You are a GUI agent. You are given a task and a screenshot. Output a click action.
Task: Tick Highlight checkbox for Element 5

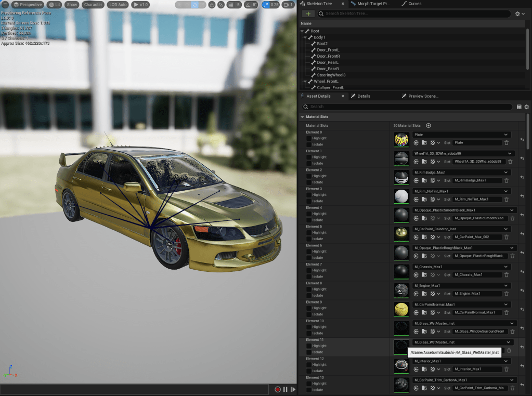(309, 232)
